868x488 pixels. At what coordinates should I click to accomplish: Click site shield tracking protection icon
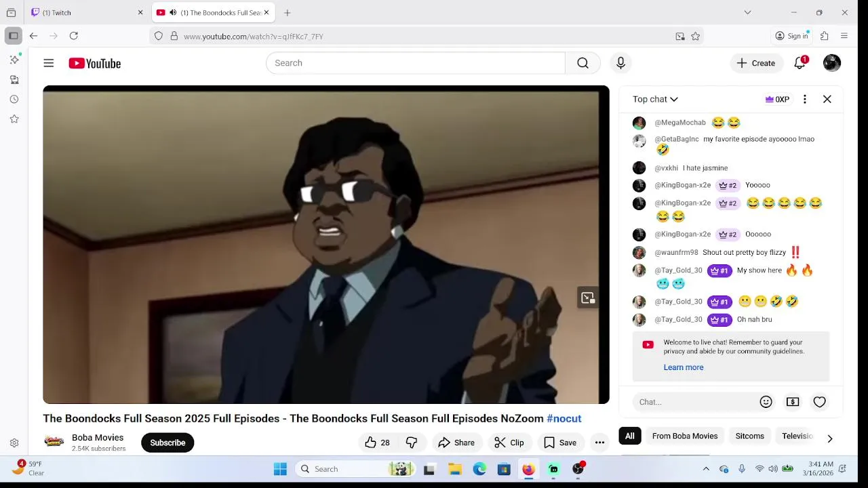click(x=159, y=37)
